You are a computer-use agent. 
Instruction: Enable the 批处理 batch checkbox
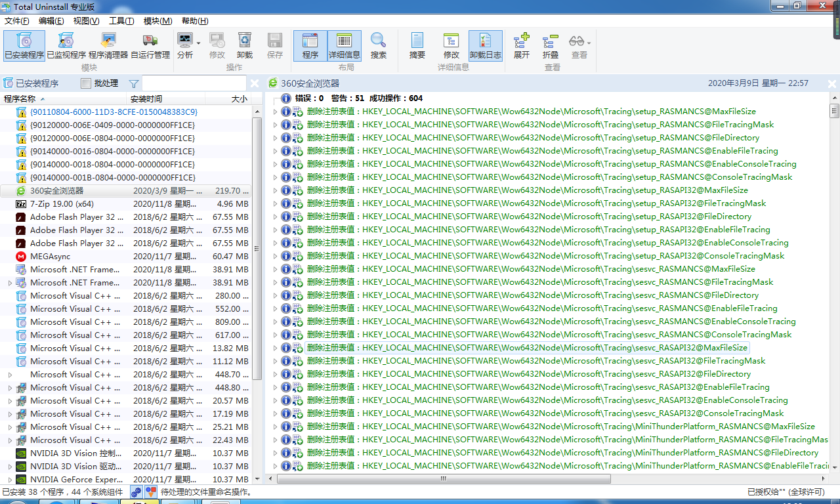[86, 83]
